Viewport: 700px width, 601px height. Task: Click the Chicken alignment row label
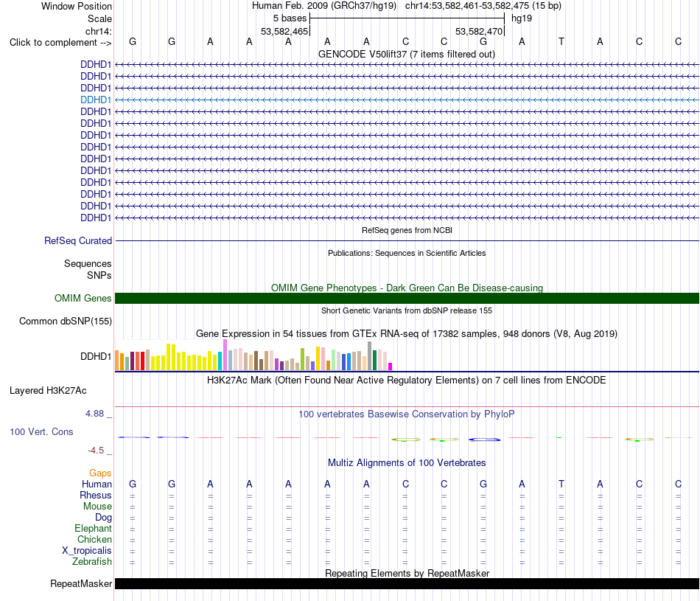point(94,539)
